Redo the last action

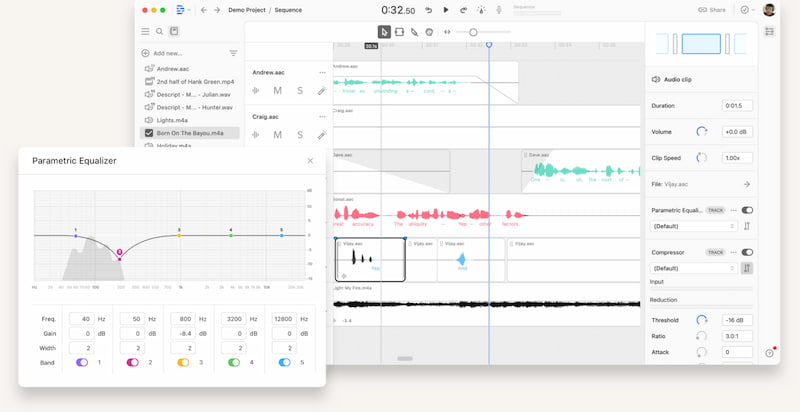463,10
